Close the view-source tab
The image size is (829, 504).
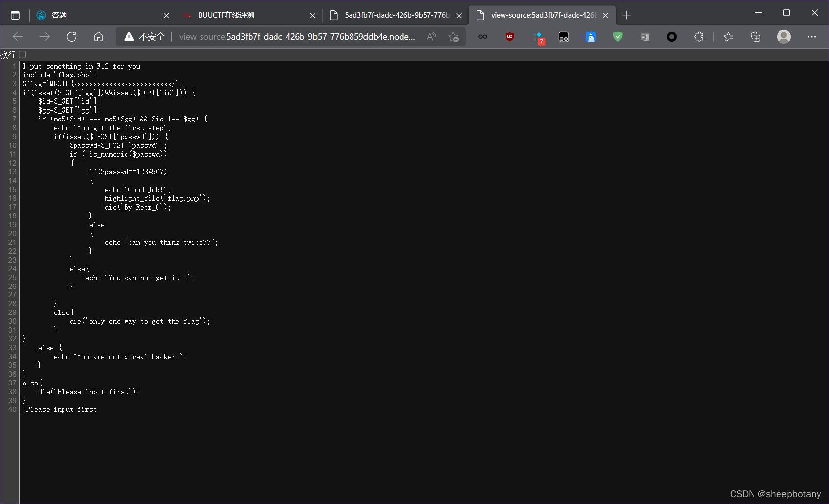pyautogui.click(x=606, y=16)
